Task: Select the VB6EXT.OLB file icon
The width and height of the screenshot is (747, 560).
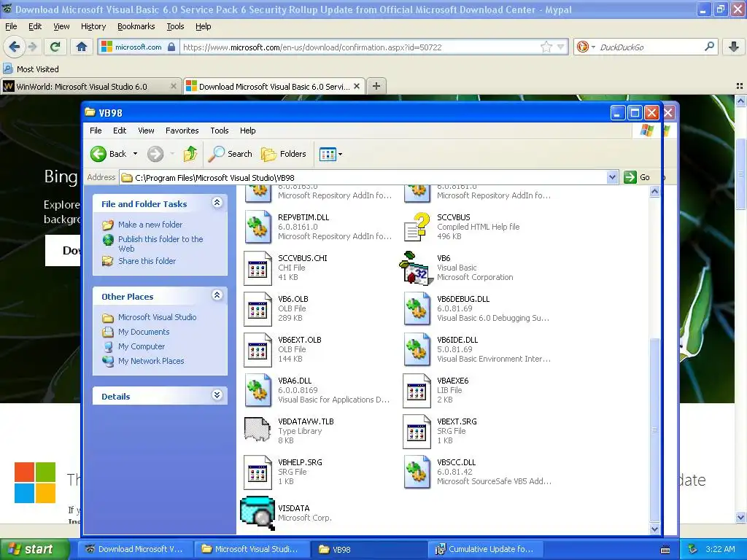Action: pyautogui.click(x=258, y=350)
